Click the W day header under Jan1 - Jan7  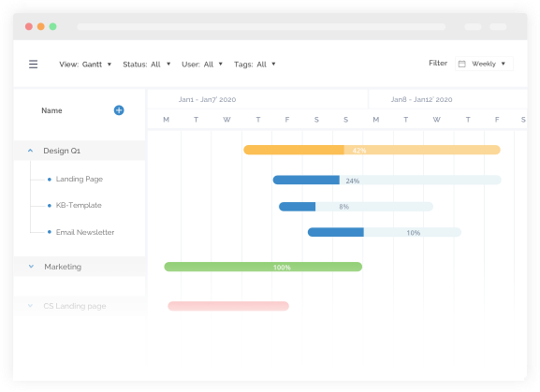(226, 120)
